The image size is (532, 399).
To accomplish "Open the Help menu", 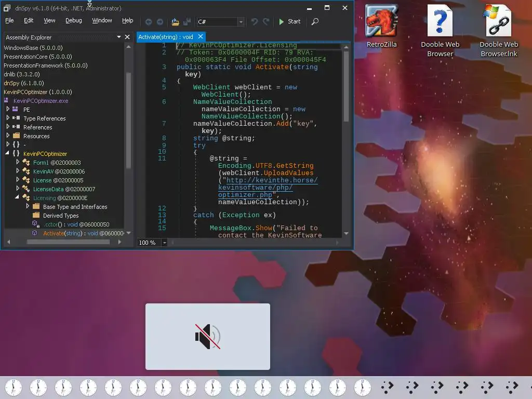I will tap(128, 20).
